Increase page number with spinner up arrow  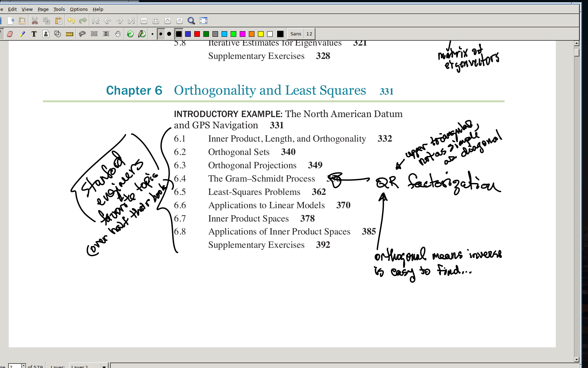[23, 365]
